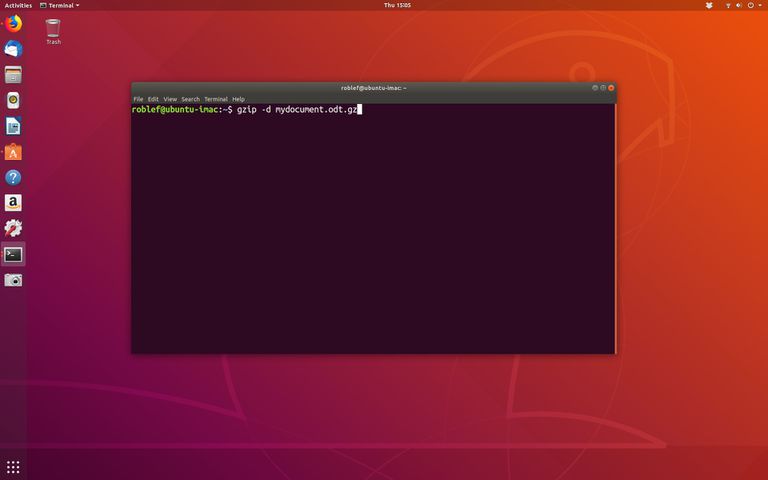This screenshot has height=480, width=768.
Task: Open the Screenshot camera app in dock
Action: point(13,280)
